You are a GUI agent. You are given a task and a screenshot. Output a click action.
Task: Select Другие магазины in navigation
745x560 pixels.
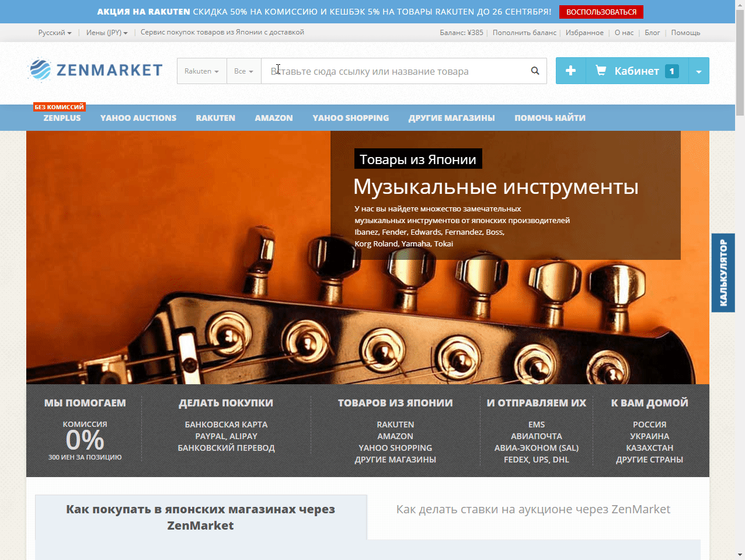451,118
